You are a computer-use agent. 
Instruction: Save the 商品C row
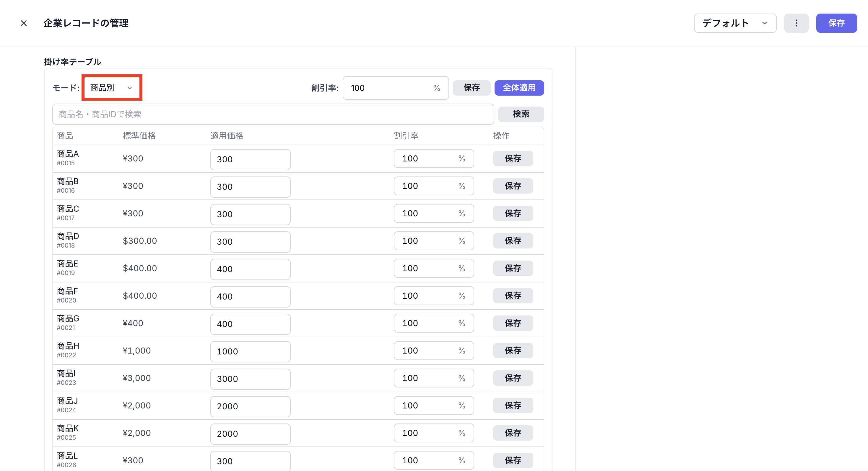513,213
